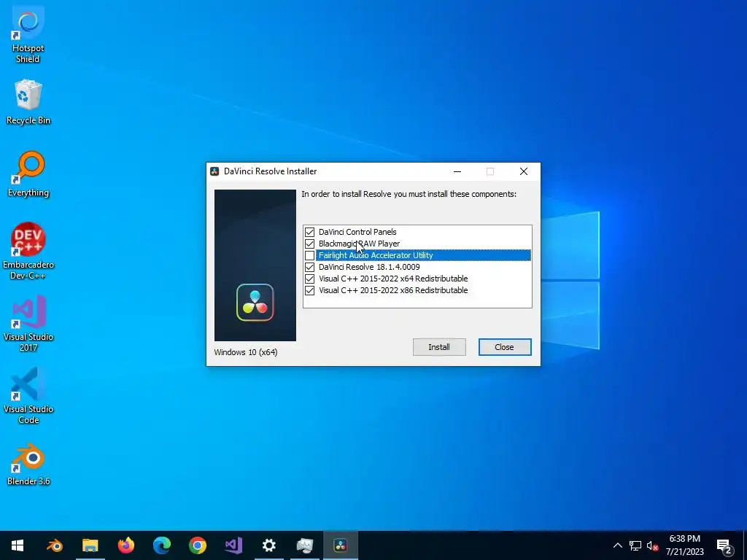747x560 pixels.
Task: Open Blender from the taskbar
Action: point(55,545)
